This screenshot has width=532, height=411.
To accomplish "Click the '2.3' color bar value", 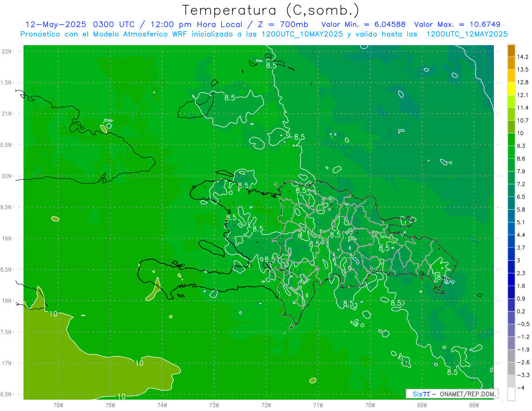I will click(x=521, y=273).
